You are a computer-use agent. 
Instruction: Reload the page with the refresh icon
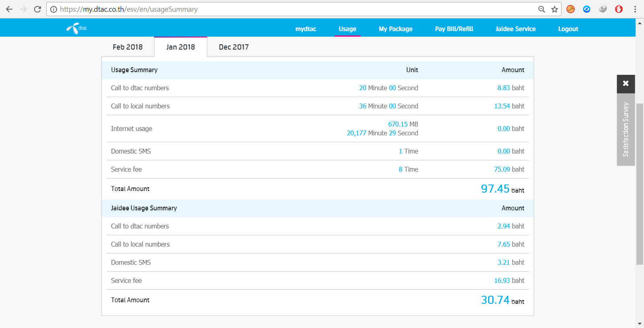click(37, 9)
